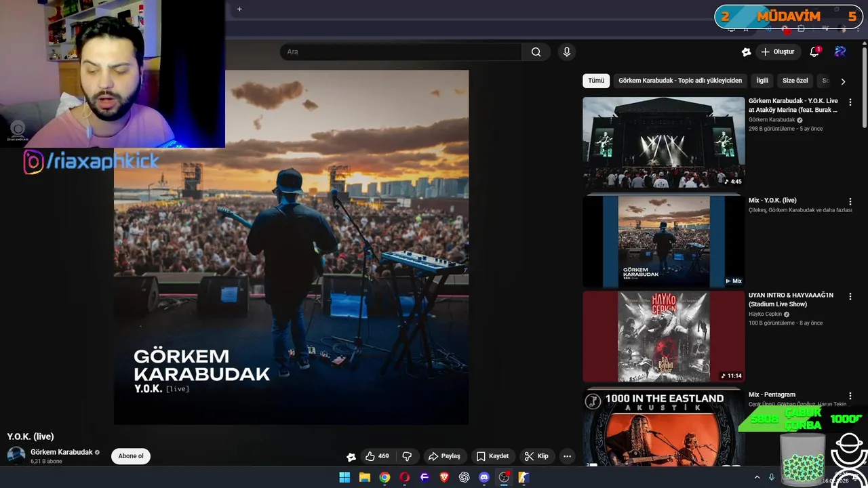Open options menu for Y.O.K. Live at Ataköy Marina
Image resolution: width=868 pixels, height=488 pixels.
pos(850,102)
